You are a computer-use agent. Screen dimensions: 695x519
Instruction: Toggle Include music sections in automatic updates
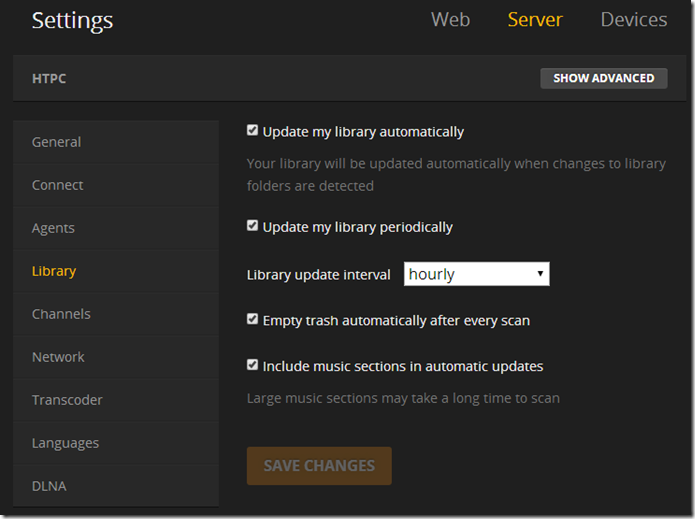pos(253,365)
